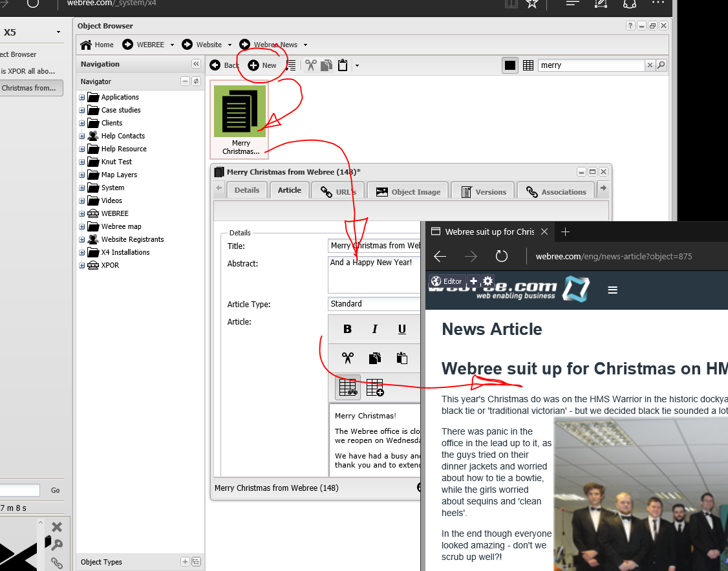Copy in article editor toolbar
The width and height of the screenshot is (728, 571).
click(375, 358)
